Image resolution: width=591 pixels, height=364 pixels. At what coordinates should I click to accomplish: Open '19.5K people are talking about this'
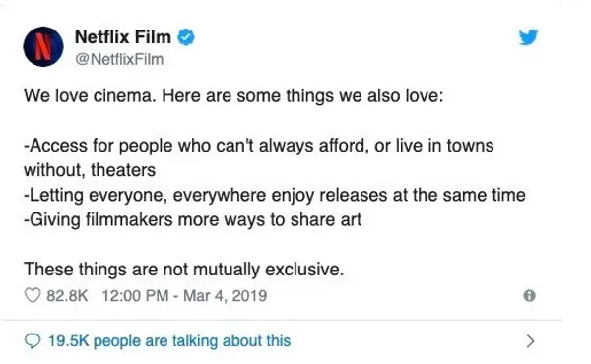click(169, 341)
